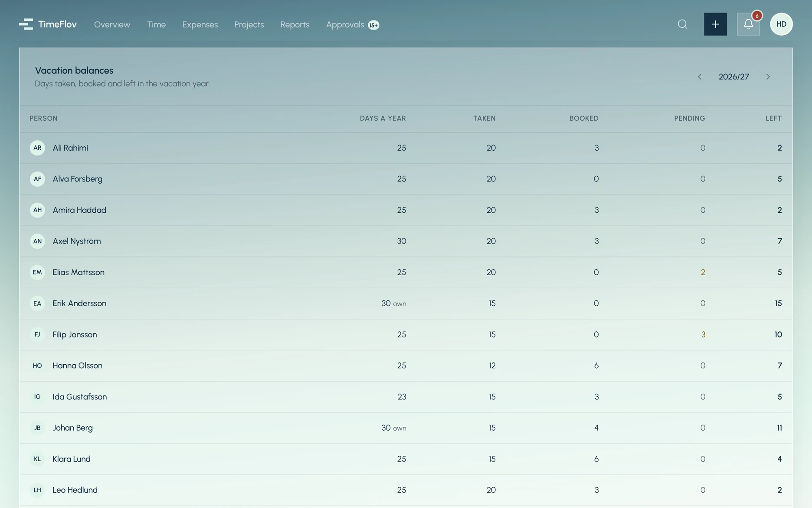Click Filip Jonsson's pending value 3
812x508 pixels.
click(x=703, y=335)
